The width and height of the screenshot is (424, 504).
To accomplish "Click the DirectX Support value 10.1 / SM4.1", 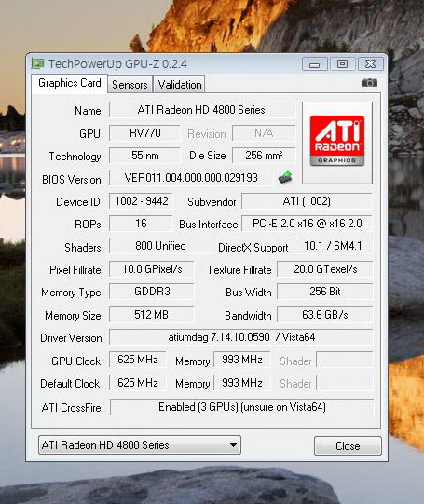I will [333, 246].
